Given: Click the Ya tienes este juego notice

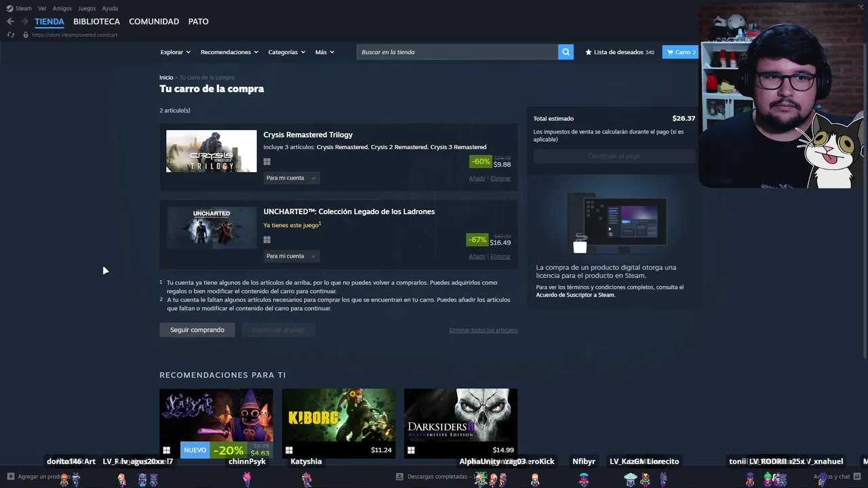Looking at the screenshot, I should coord(292,225).
